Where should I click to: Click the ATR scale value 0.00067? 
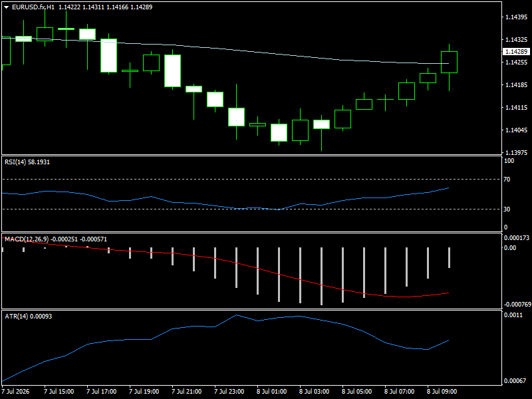point(515,381)
